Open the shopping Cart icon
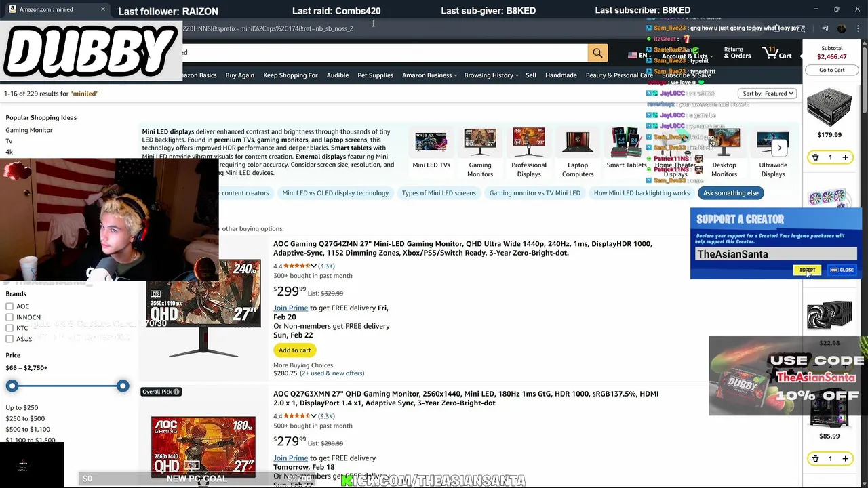Image resolution: width=868 pixels, height=488 pixels. click(777, 54)
